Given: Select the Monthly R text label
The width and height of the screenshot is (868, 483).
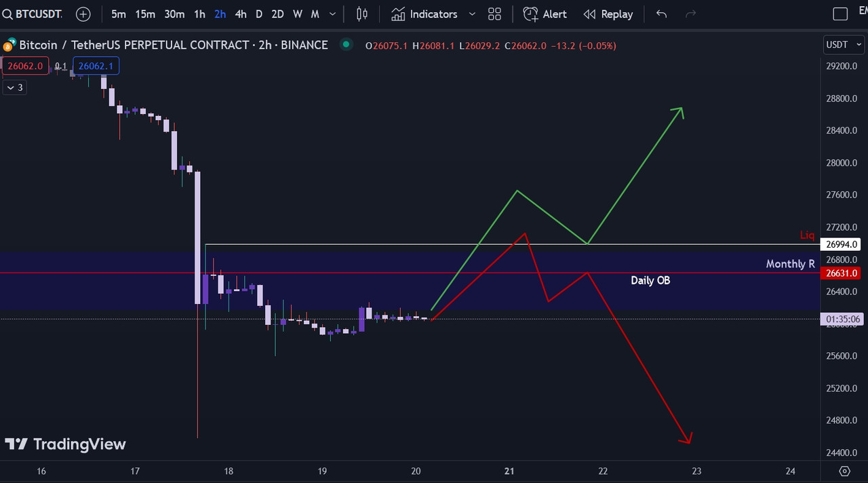Looking at the screenshot, I should click(791, 264).
